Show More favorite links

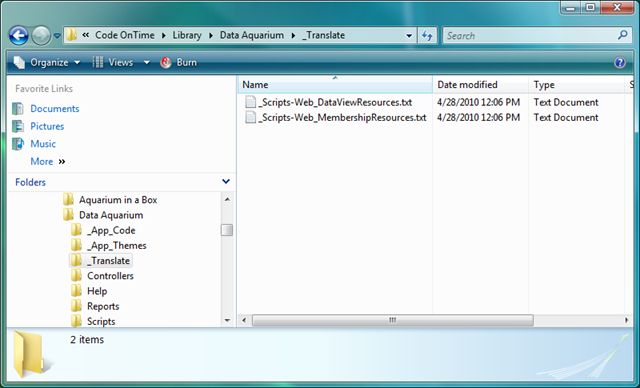point(47,162)
